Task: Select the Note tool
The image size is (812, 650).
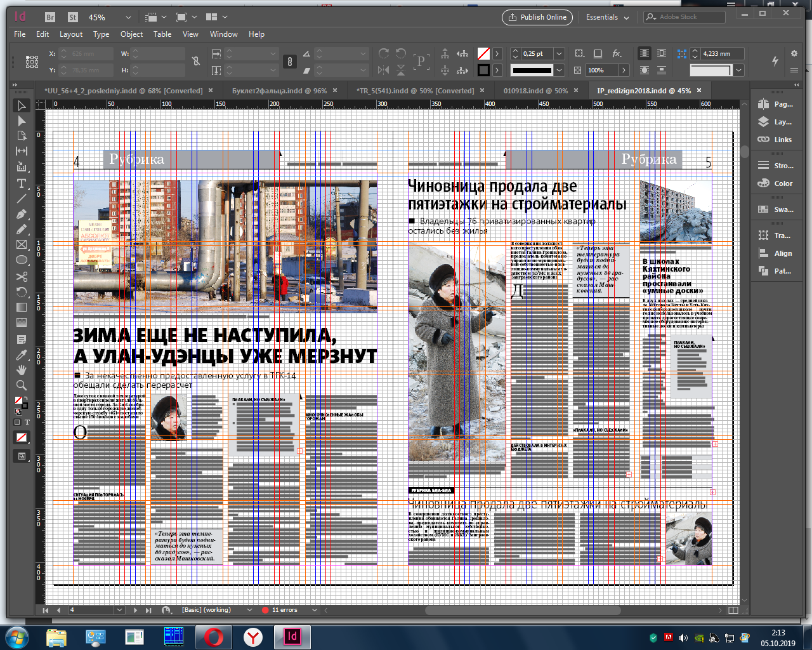Action: coord(22,340)
